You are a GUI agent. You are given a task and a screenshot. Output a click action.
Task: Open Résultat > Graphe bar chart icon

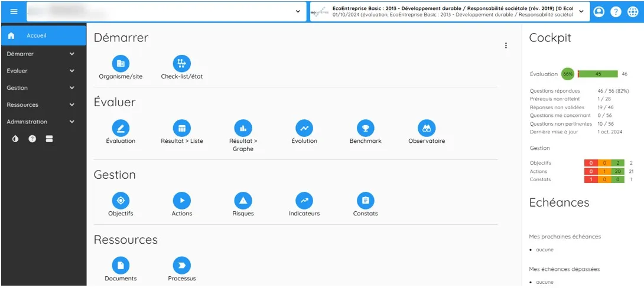coord(243,128)
